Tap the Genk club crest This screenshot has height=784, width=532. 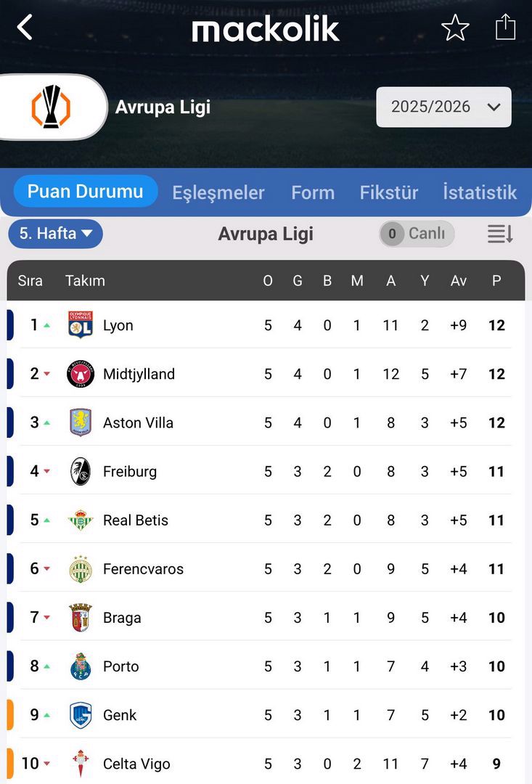[81, 715]
